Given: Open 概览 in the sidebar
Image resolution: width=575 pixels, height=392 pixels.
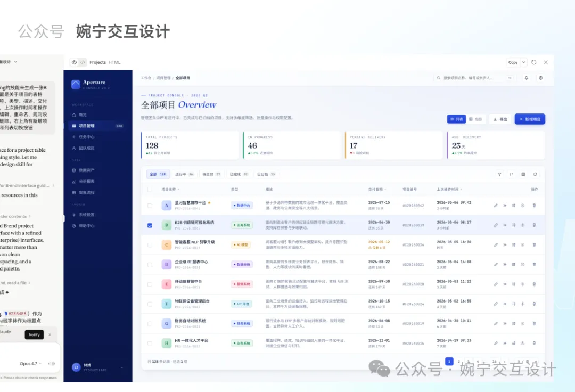Looking at the screenshot, I should pos(98,115).
